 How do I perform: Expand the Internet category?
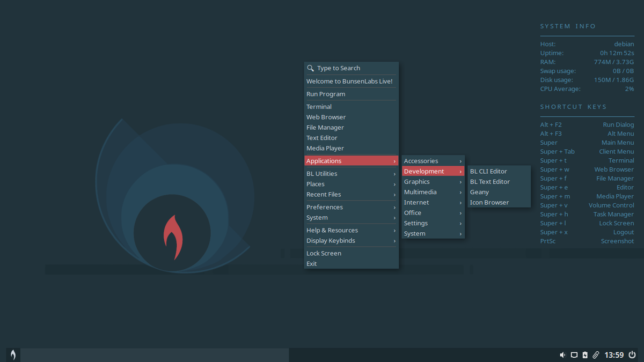point(433,203)
